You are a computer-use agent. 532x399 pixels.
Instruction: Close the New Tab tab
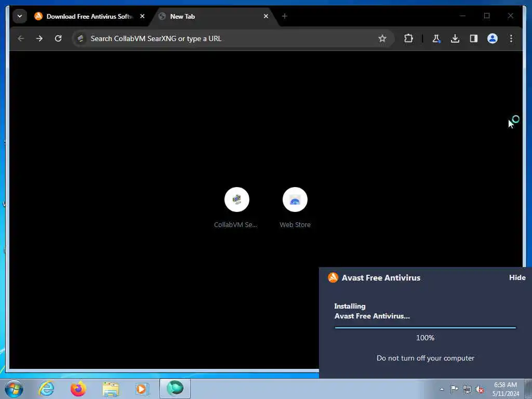[x=266, y=16]
